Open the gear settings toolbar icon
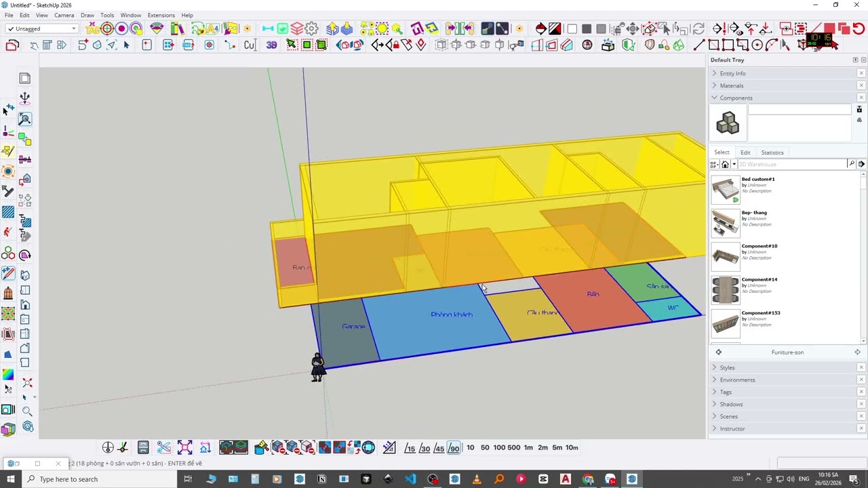This screenshot has height=488, width=868. pyautogui.click(x=311, y=28)
